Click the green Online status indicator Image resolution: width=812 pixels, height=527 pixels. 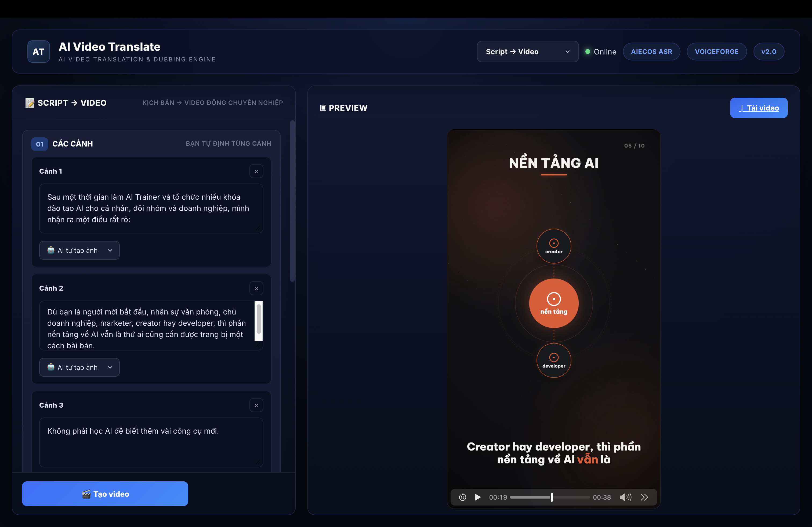coord(588,52)
